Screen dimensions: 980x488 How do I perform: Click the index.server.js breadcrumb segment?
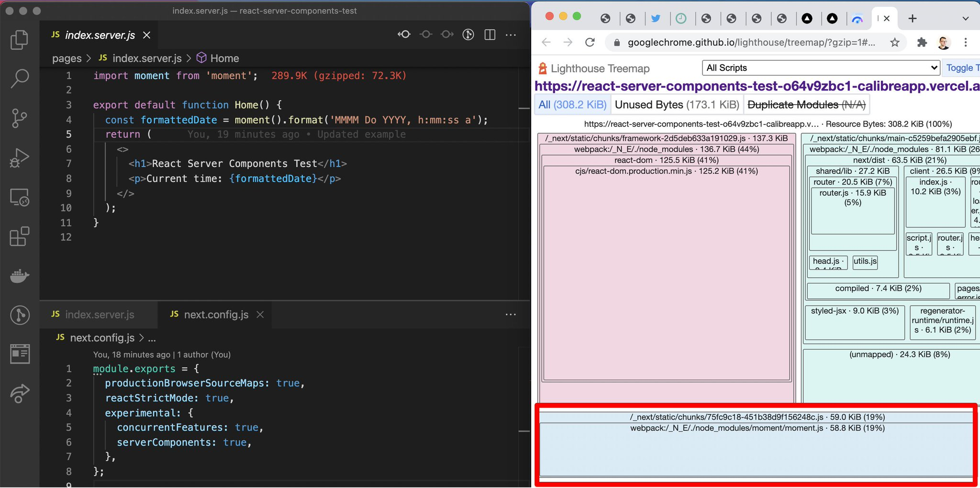coord(140,58)
